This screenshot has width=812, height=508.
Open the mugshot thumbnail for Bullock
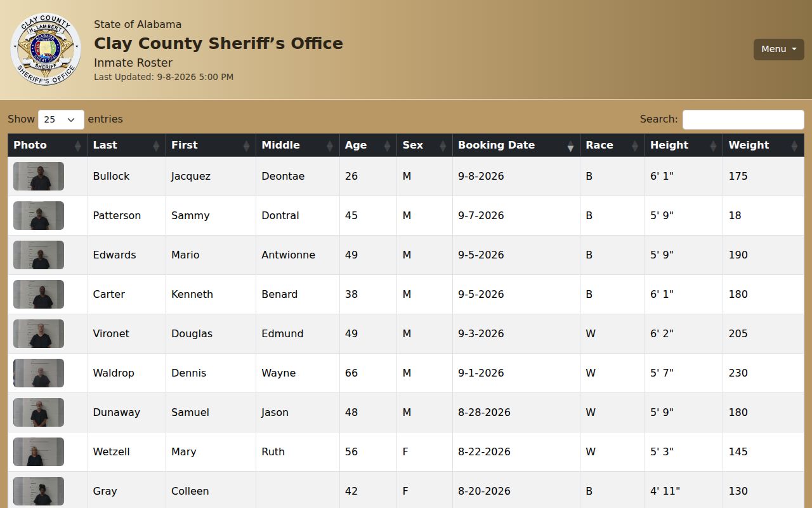[x=39, y=177]
